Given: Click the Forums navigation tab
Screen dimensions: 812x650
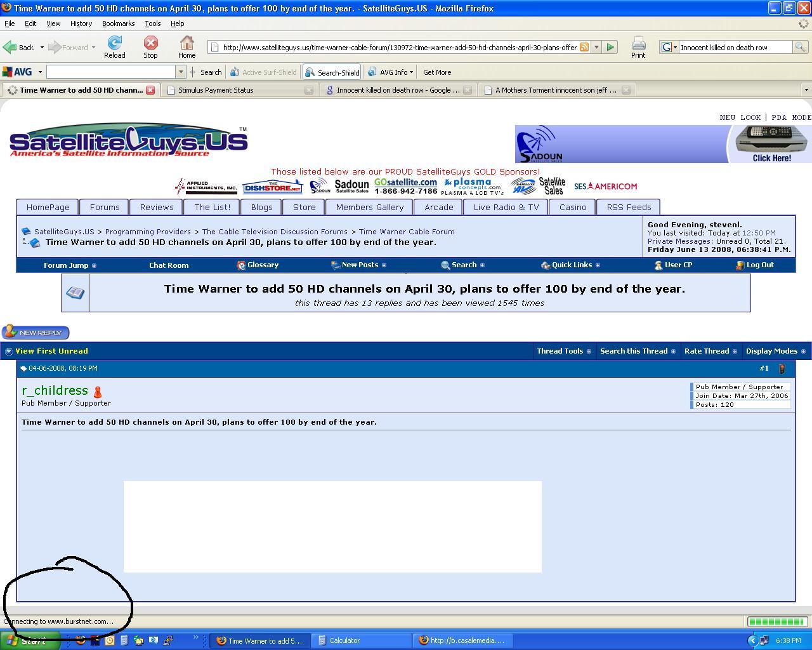Looking at the screenshot, I should coord(105,207).
